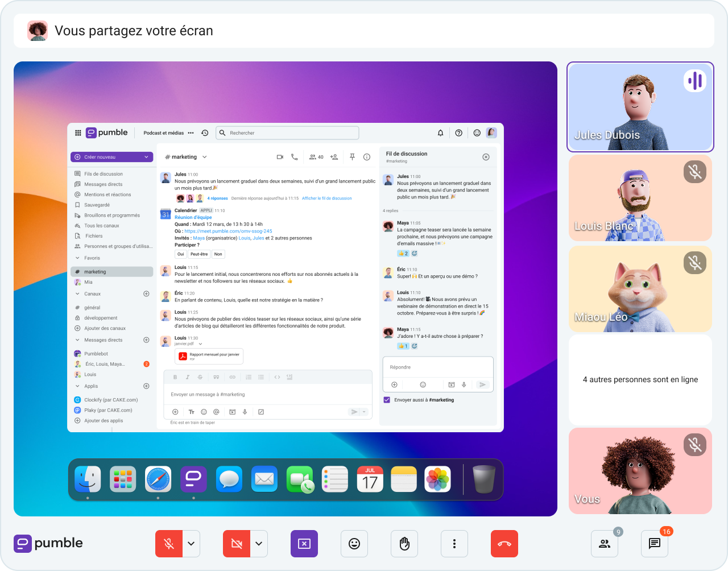This screenshot has height=571, width=728.
Task: Turn your camera back on
Action: 237,543
